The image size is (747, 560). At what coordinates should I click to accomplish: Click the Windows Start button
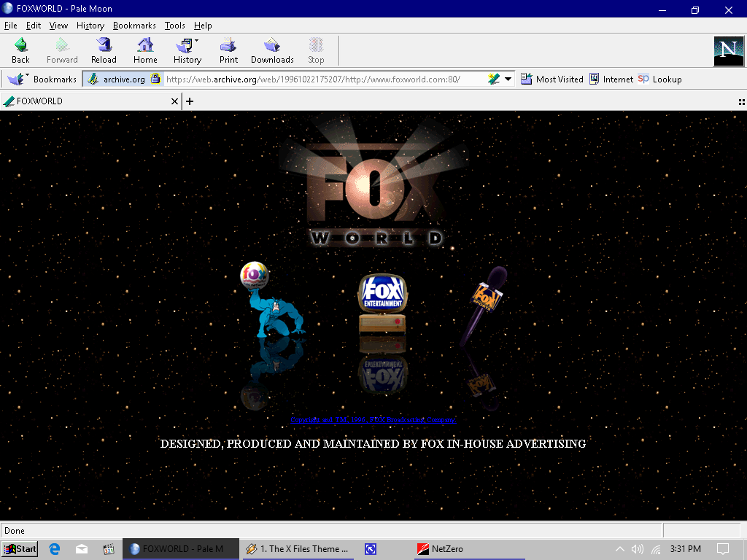[x=20, y=549]
